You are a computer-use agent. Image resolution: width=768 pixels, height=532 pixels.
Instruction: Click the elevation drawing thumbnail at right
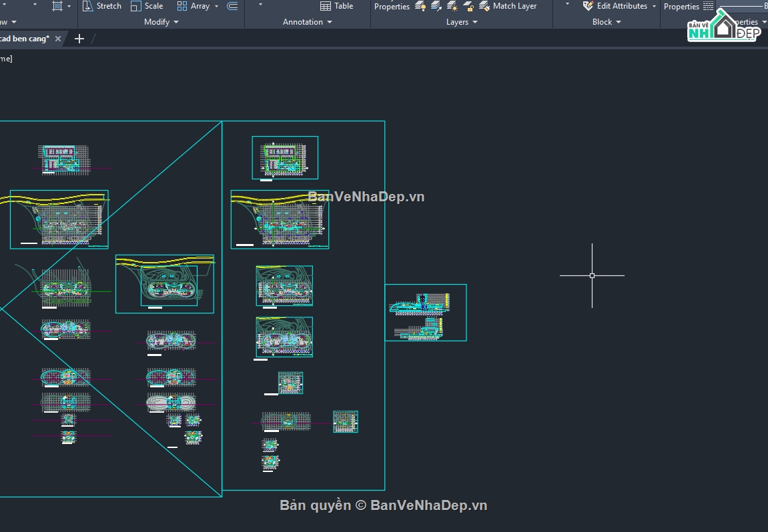coord(426,313)
